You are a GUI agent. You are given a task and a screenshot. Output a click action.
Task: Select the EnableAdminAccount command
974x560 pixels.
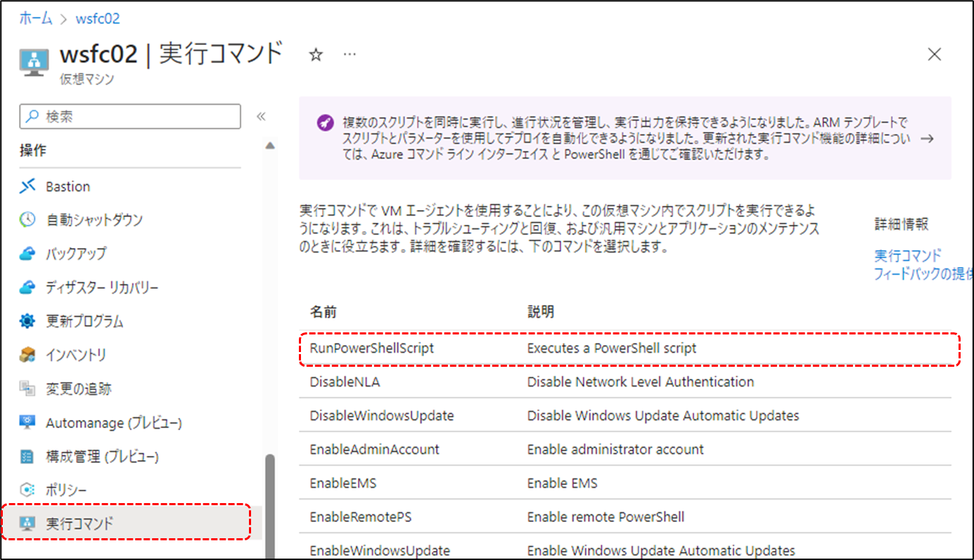click(374, 449)
